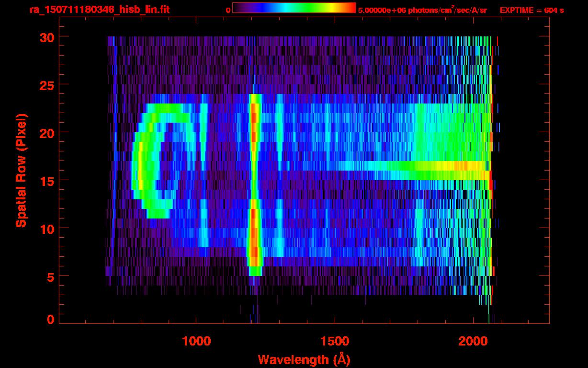Image resolution: width=588 pixels, height=368 pixels.
Task: Click the 30 tick label on y-axis
Action: tap(46, 37)
